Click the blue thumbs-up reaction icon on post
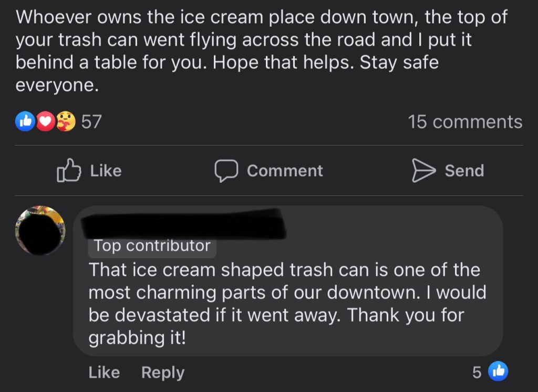 point(25,122)
